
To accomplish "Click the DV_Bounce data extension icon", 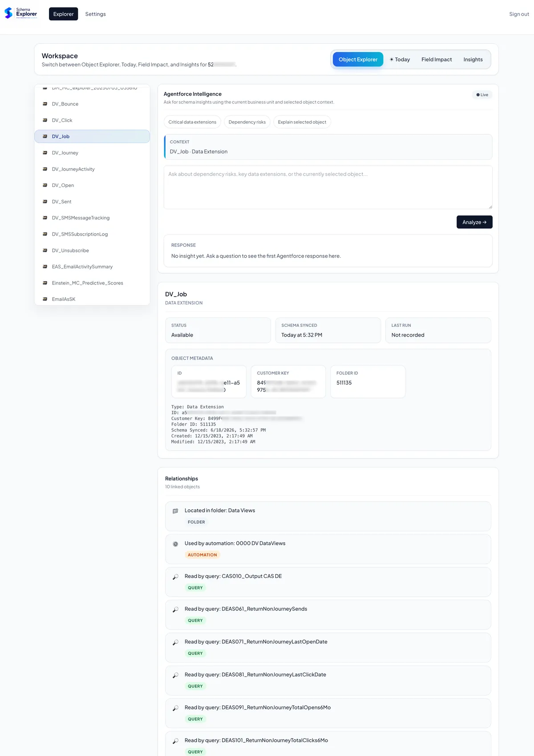I will pos(45,104).
